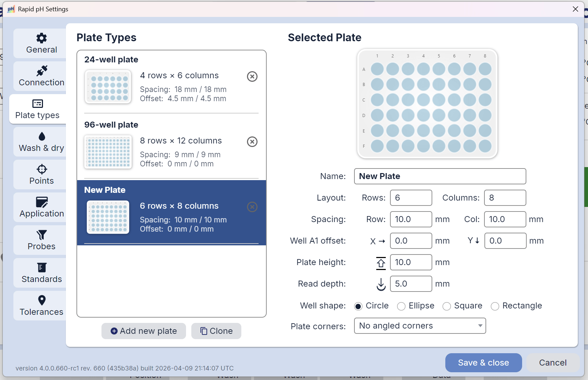Select the 96-well plate thumbnail
Screen dimensions: 588x380
tap(108, 152)
